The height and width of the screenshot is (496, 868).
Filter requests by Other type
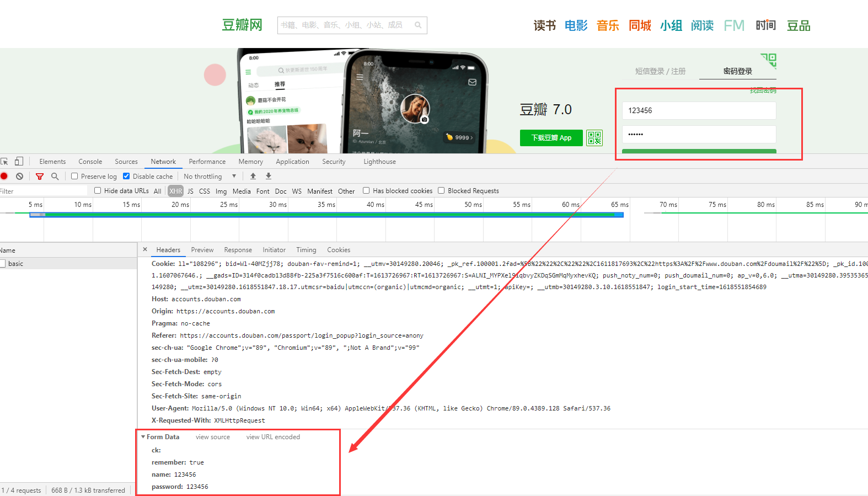coord(346,191)
